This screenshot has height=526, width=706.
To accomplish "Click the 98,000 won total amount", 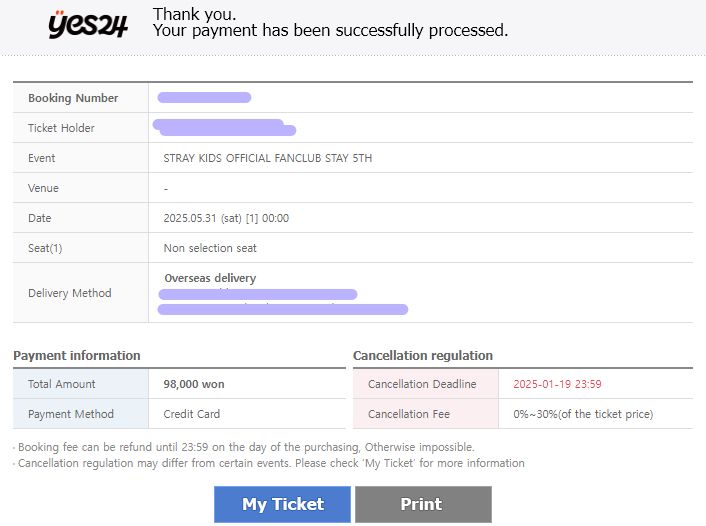I will coord(194,384).
